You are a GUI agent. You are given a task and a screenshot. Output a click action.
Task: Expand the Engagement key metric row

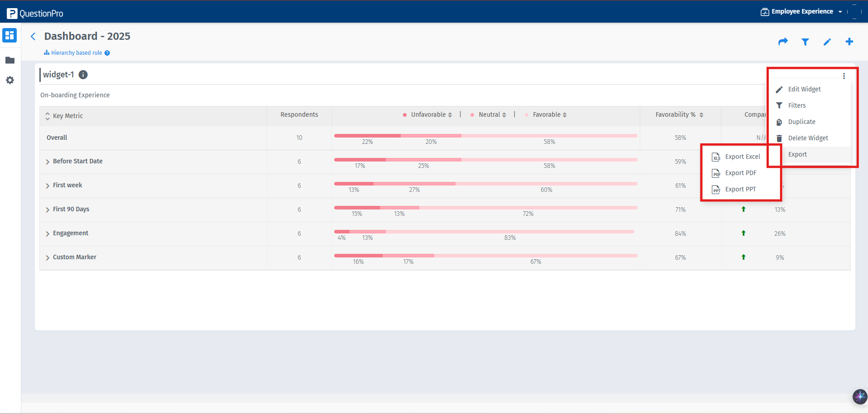point(48,233)
